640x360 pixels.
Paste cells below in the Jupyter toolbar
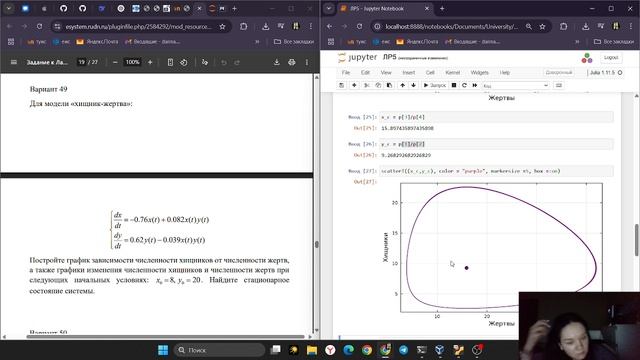389,85
